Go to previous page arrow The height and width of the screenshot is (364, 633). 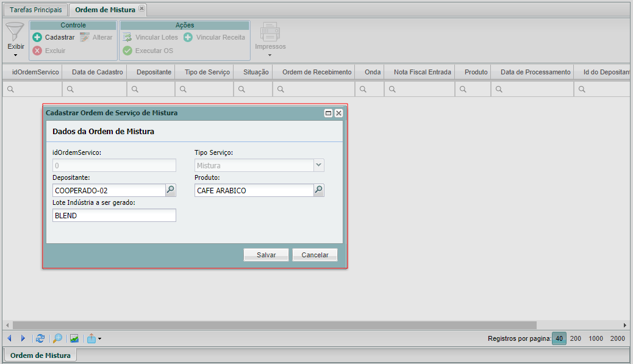point(10,338)
